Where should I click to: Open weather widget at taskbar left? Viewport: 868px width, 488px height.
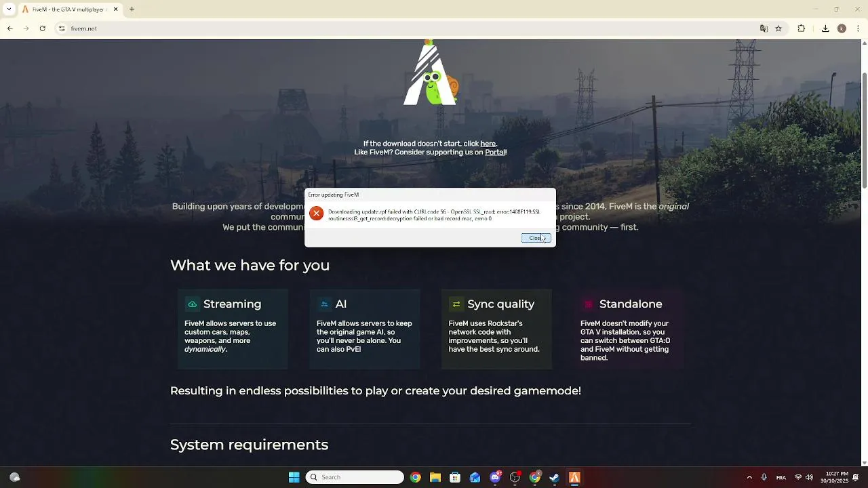coord(15,477)
